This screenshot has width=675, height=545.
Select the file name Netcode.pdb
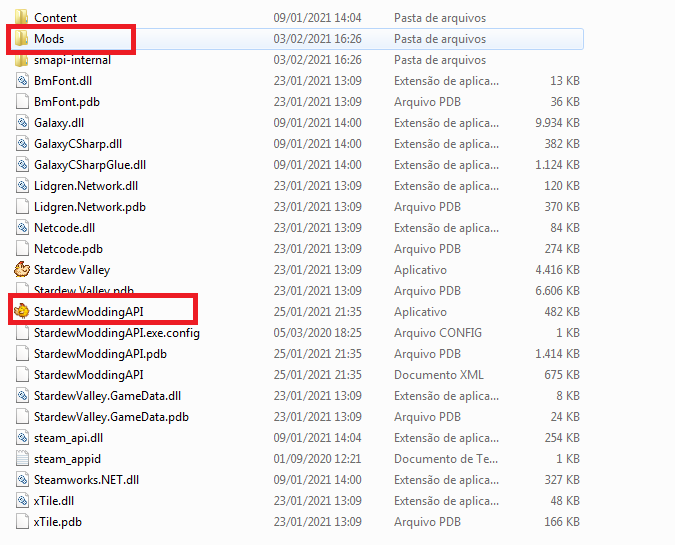point(68,249)
